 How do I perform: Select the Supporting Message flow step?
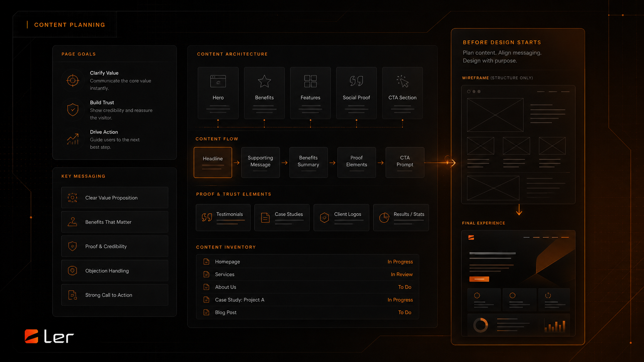pyautogui.click(x=260, y=162)
